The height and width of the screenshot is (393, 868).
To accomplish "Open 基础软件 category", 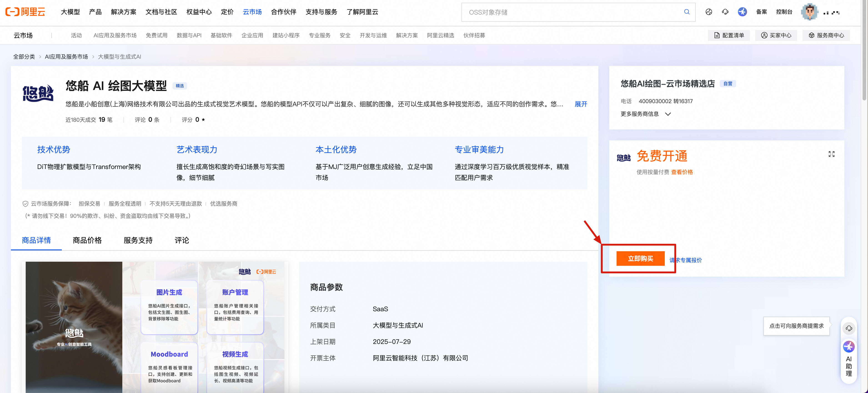I will pos(221,35).
